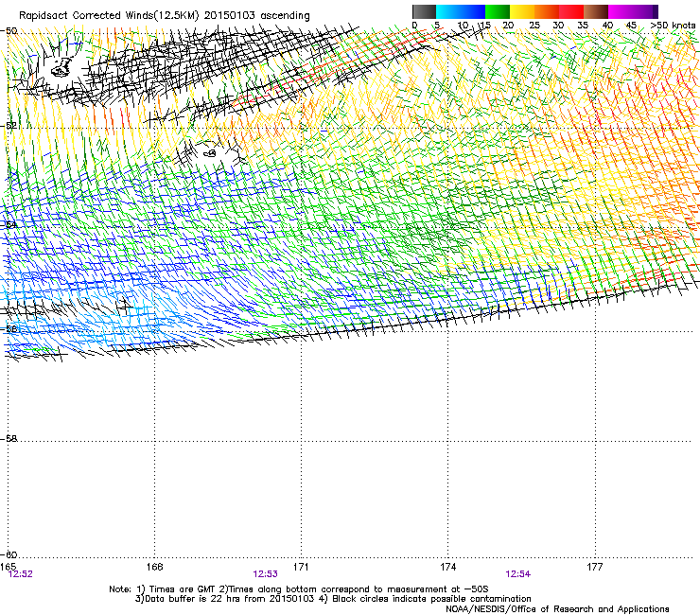The width and height of the screenshot is (700, 615).
Task: Click the yellow 20-25 knots legend swatch
Action: (522, 11)
